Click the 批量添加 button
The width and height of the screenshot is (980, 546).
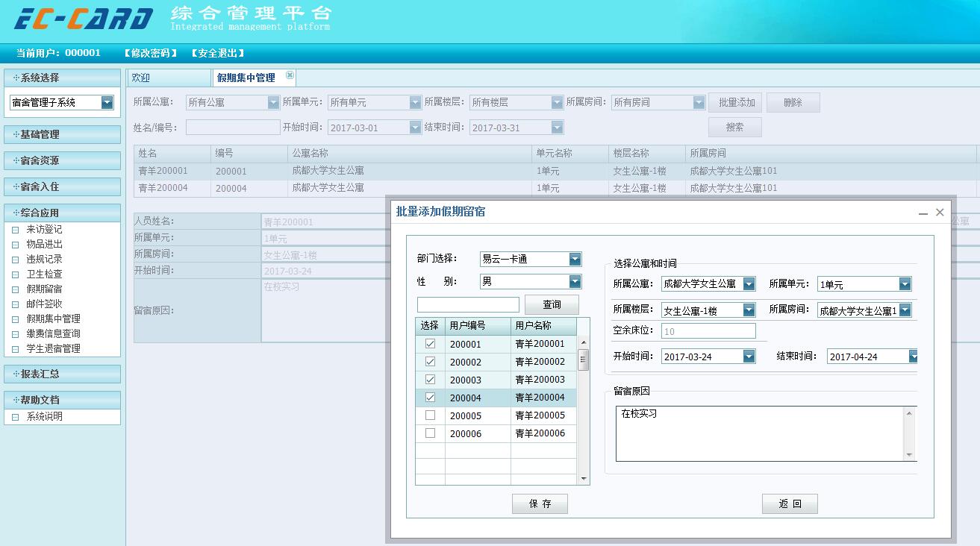735,103
